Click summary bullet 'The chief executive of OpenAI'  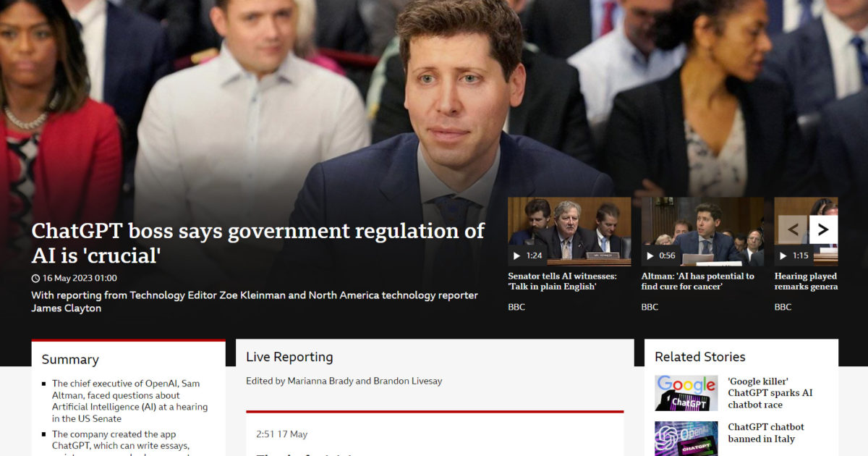pos(129,401)
